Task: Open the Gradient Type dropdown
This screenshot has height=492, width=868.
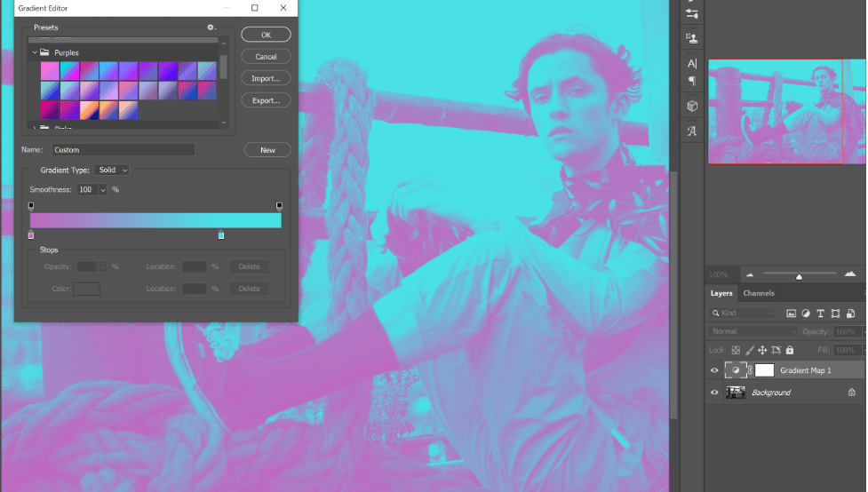Action: [x=113, y=170]
